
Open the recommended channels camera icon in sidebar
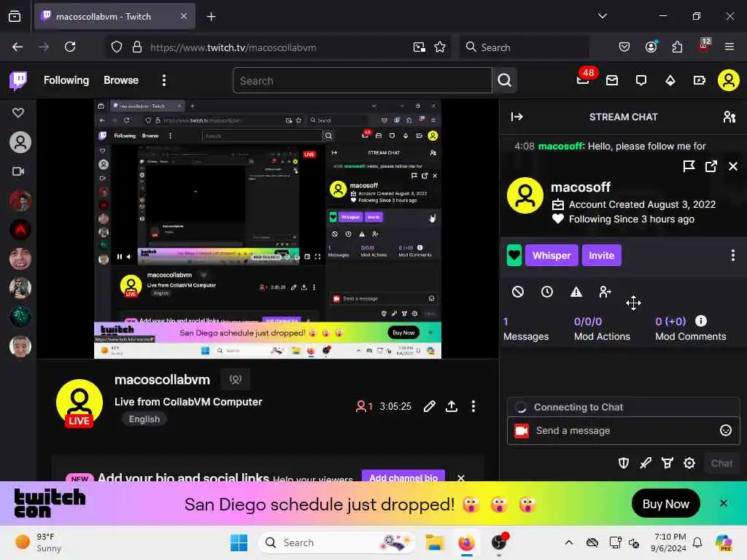point(18,171)
